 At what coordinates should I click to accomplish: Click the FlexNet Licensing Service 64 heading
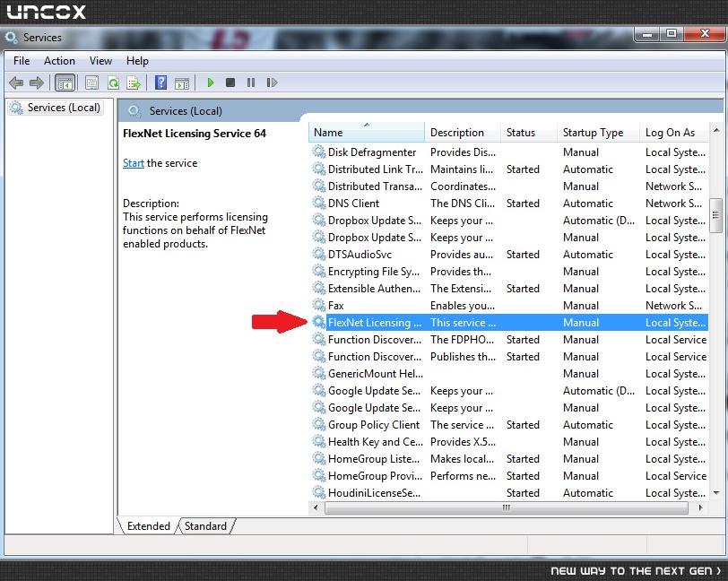195,134
